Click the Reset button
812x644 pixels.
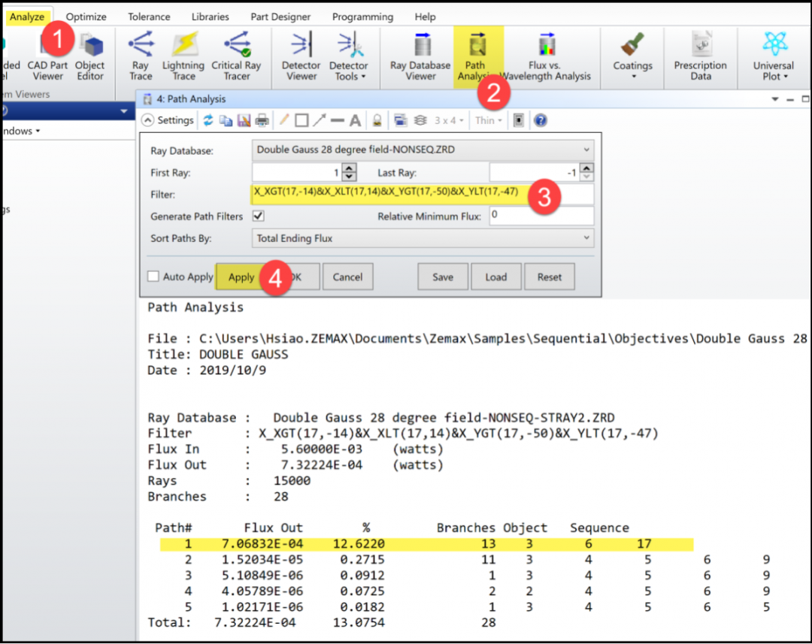[x=550, y=277]
